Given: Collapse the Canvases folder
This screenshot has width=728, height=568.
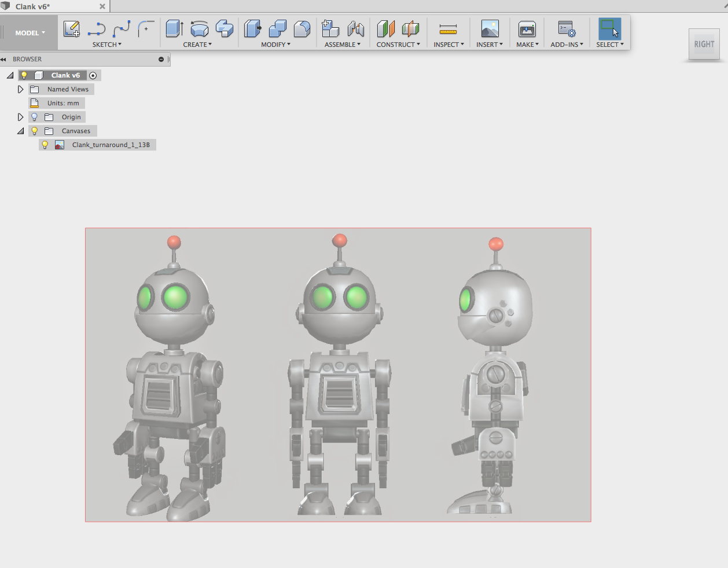Looking at the screenshot, I should click(x=20, y=131).
